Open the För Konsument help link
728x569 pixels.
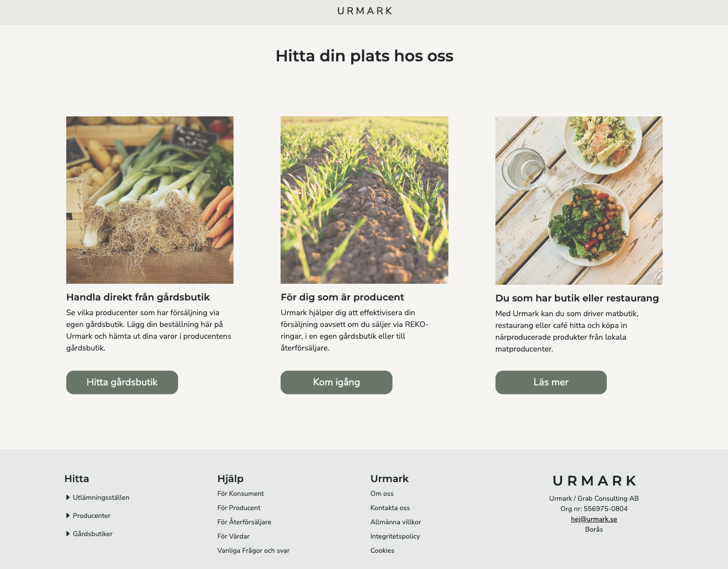[x=240, y=493]
